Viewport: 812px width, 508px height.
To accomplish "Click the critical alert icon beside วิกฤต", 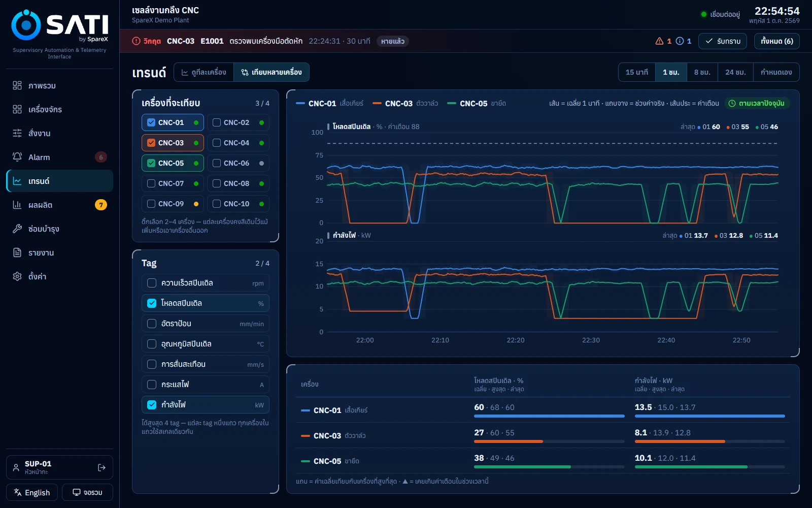I will click(x=136, y=41).
